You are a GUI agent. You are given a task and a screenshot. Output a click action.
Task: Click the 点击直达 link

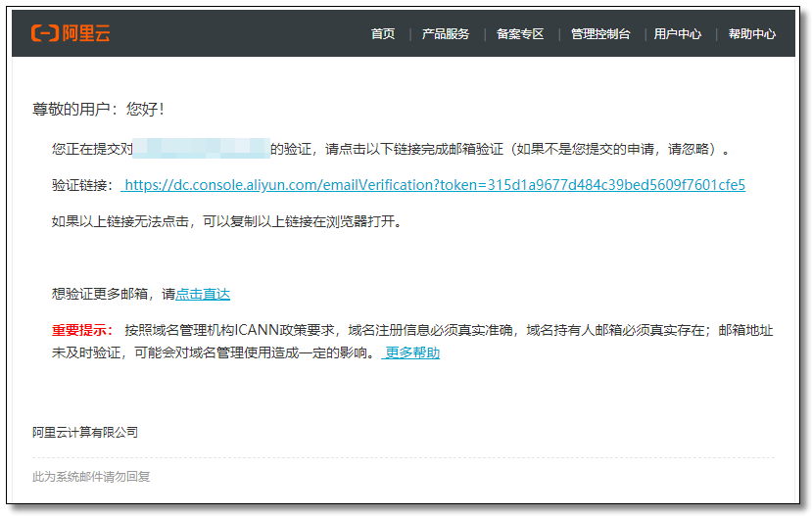(x=203, y=294)
